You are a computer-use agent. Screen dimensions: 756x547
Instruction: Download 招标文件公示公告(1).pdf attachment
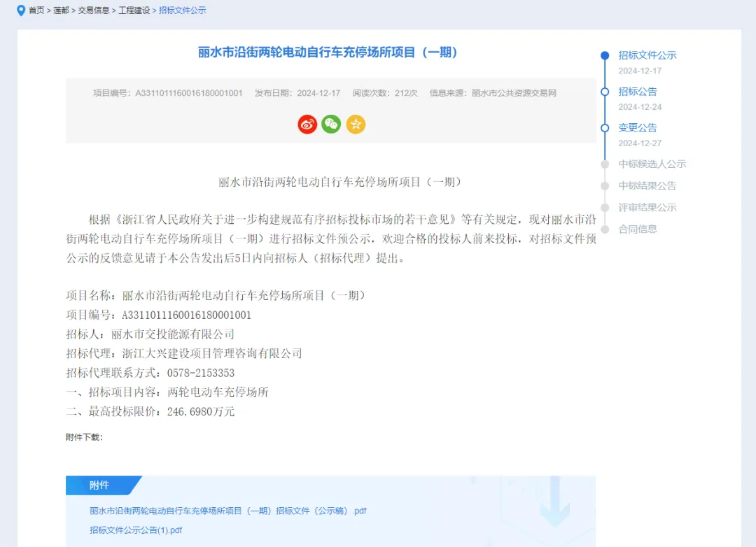point(136,530)
